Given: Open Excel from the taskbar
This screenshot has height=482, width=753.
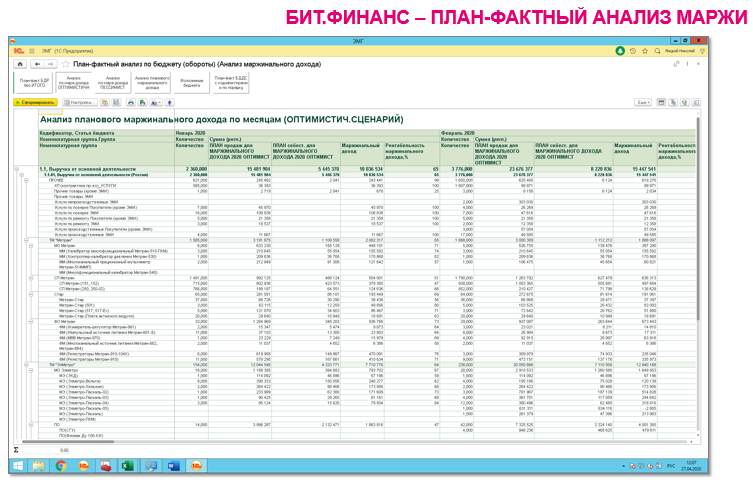Looking at the screenshot, I should point(128,466).
